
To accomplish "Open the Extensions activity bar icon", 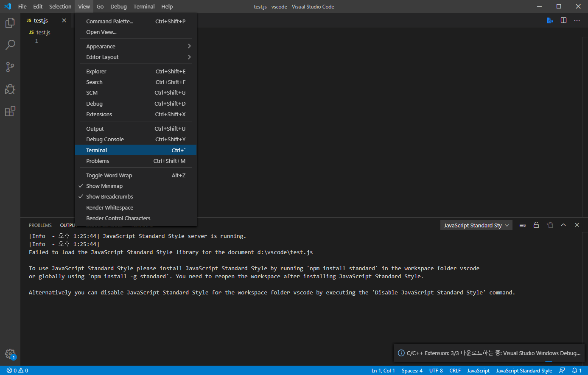I will 10,111.
